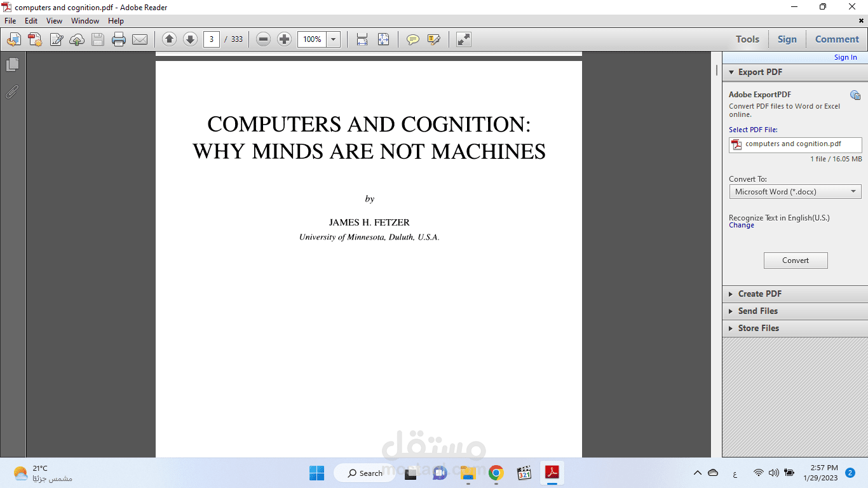Click inside the page number field
This screenshot has width=868, height=488.
(x=211, y=39)
